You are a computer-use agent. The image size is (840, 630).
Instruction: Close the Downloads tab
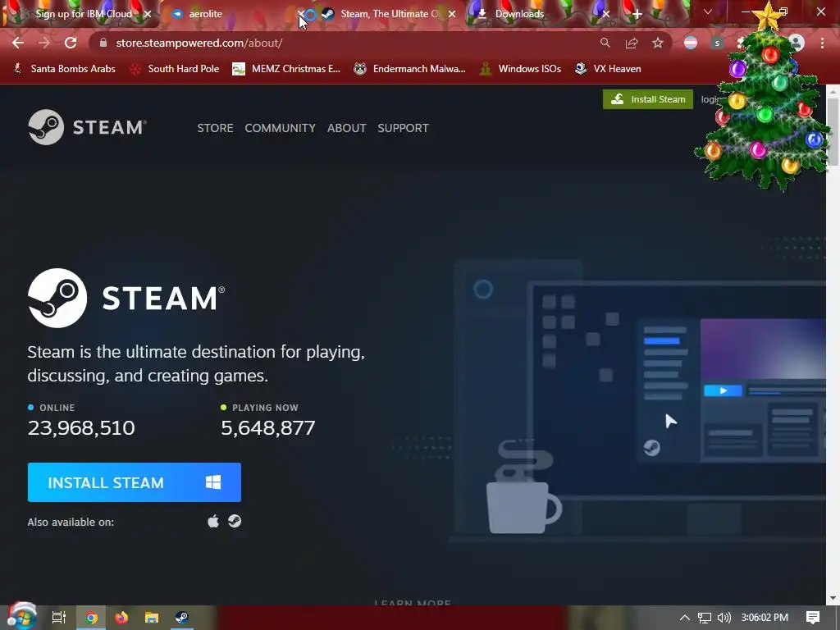[606, 14]
